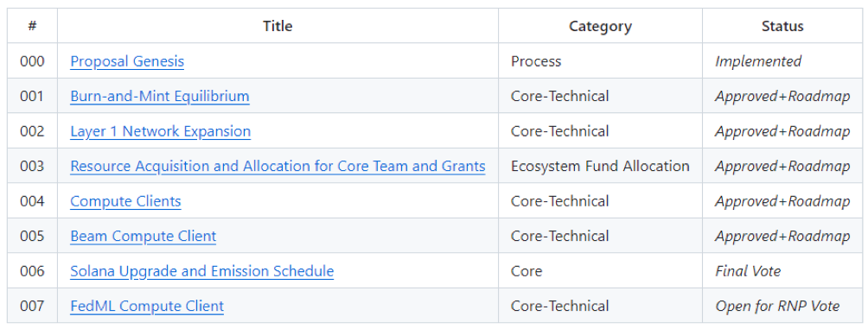Open the Burn-and-Mint Equilibrium proposal
This screenshot has height=329, width=868.
pyautogui.click(x=159, y=96)
